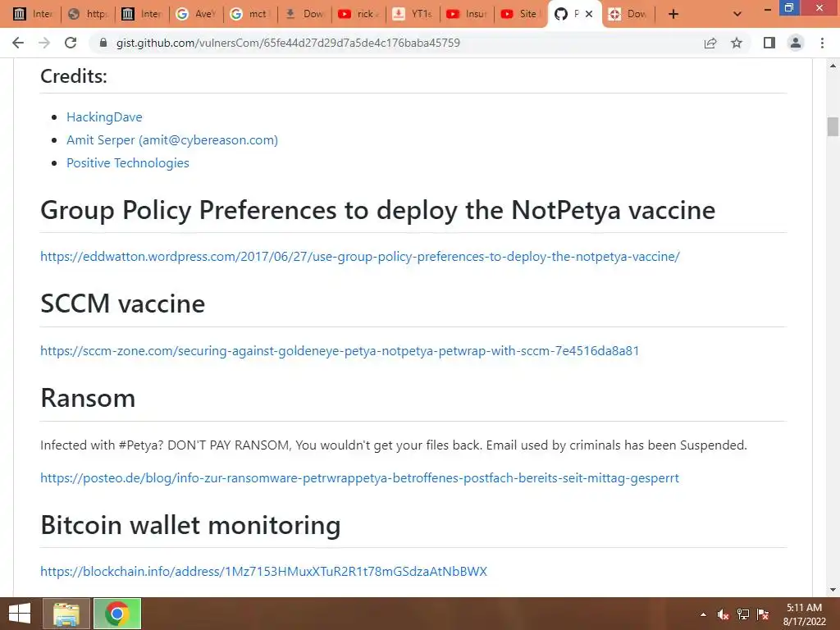Show hidden system tray icons
The height and width of the screenshot is (630, 840).
(x=703, y=614)
